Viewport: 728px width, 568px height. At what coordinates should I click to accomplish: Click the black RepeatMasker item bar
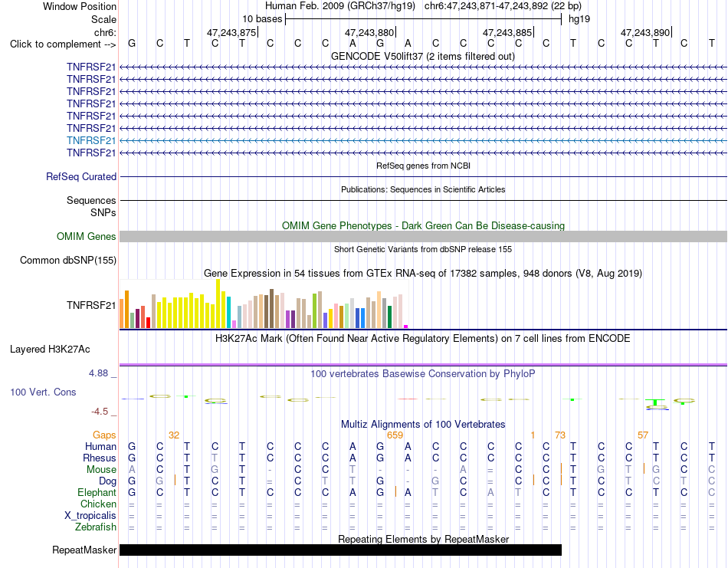pos(340,550)
